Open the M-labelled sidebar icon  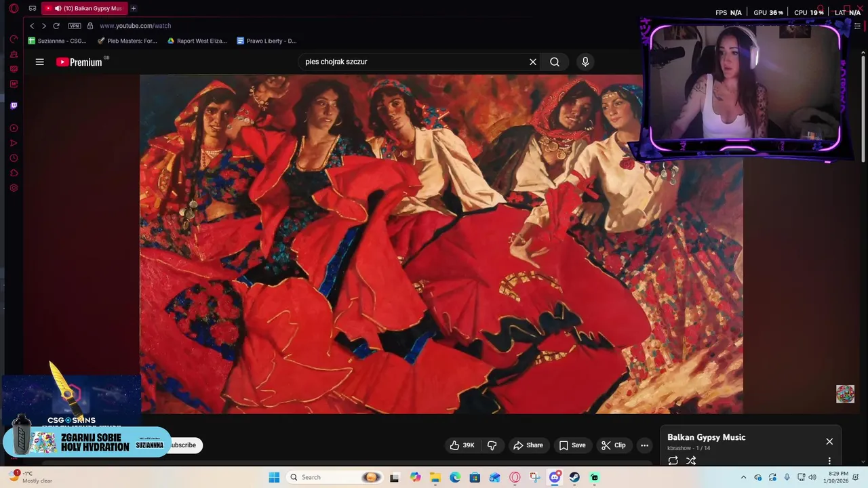tap(14, 84)
